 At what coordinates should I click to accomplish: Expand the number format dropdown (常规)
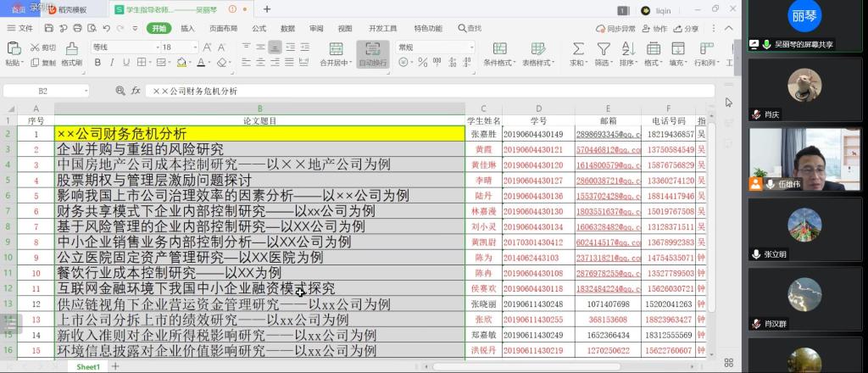click(x=470, y=47)
